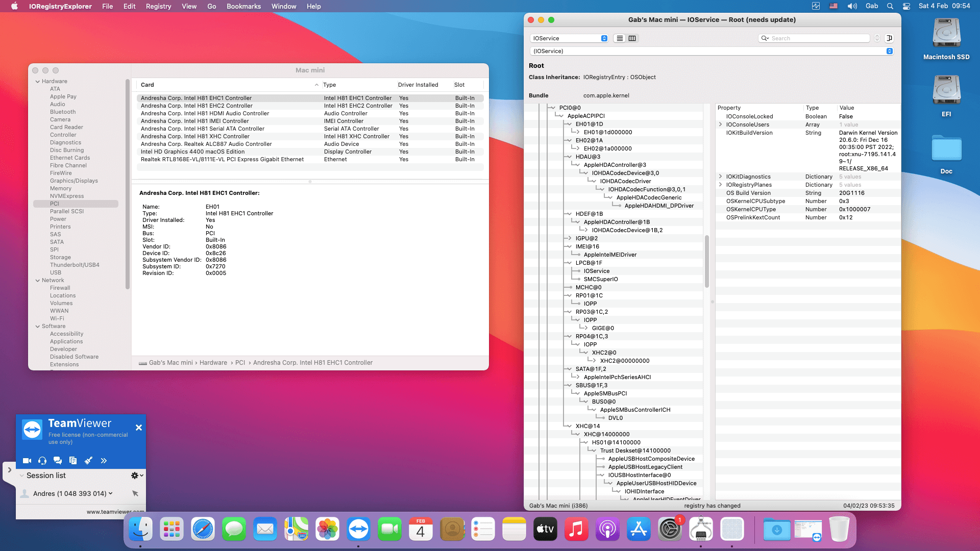Open System Preferences from the Dock

[670, 530]
